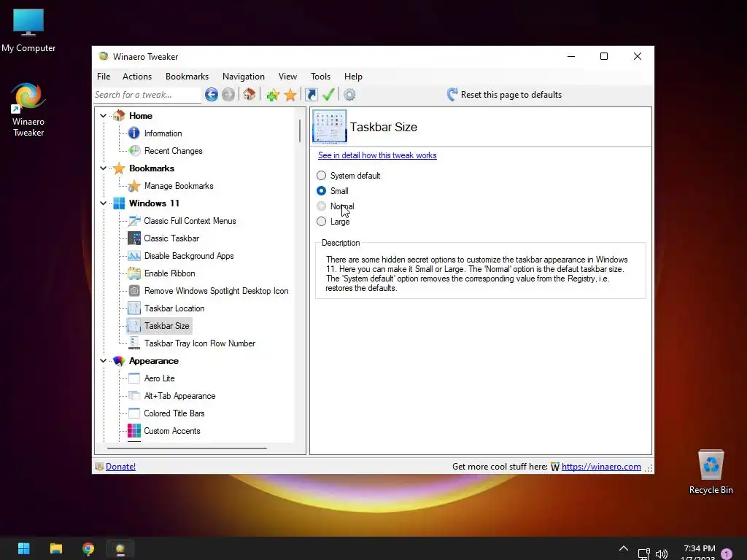Click the export shortcut arrow toolbar icon

(x=311, y=95)
